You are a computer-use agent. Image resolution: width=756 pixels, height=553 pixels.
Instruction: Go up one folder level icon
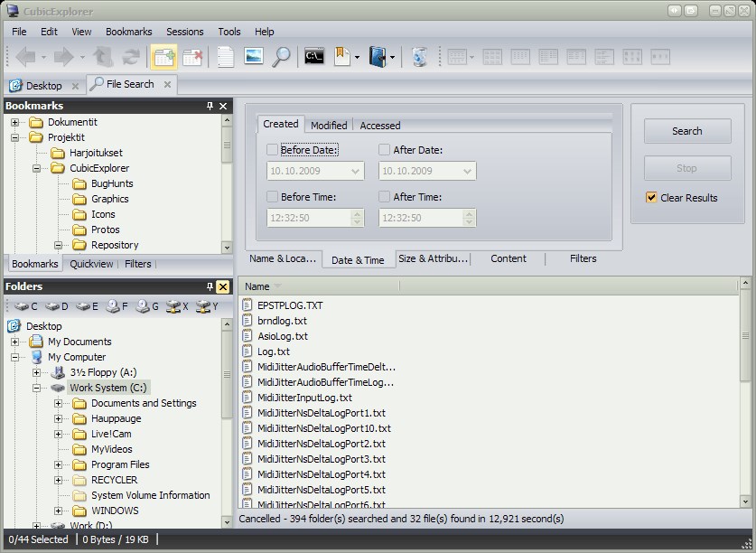tap(103, 57)
